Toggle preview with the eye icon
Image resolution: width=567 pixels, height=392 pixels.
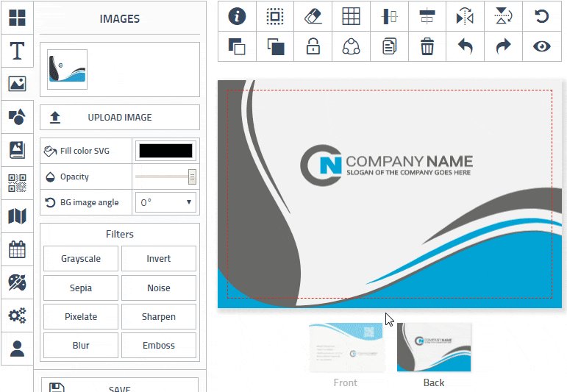coord(542,47)
